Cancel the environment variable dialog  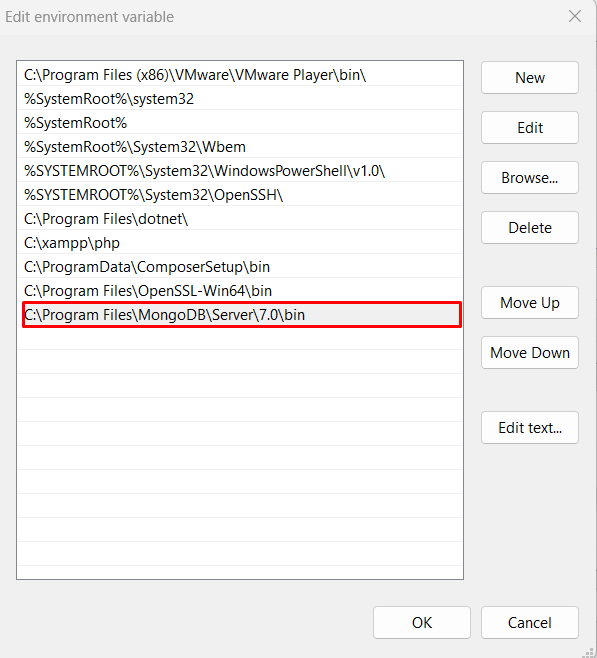tap(530, 622)
